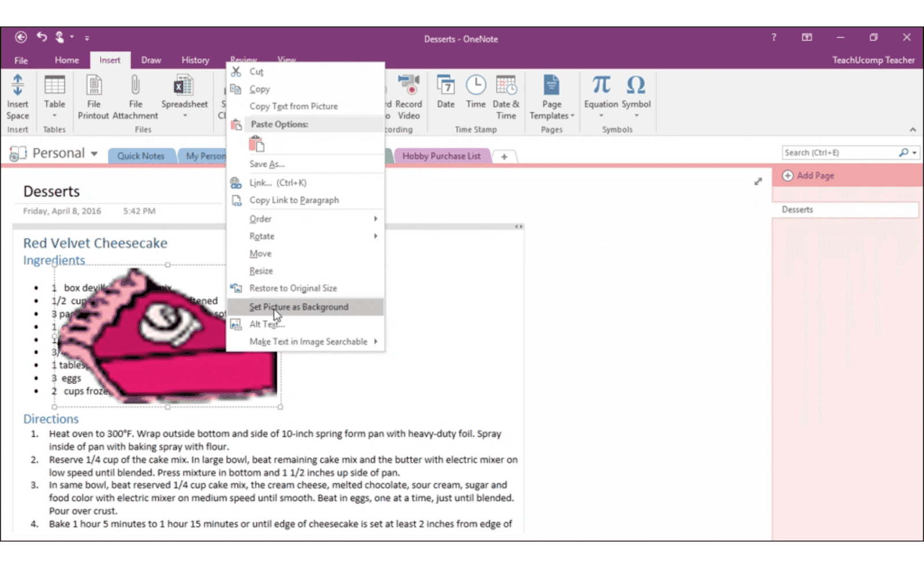Open Page Templates

[551, 95]
